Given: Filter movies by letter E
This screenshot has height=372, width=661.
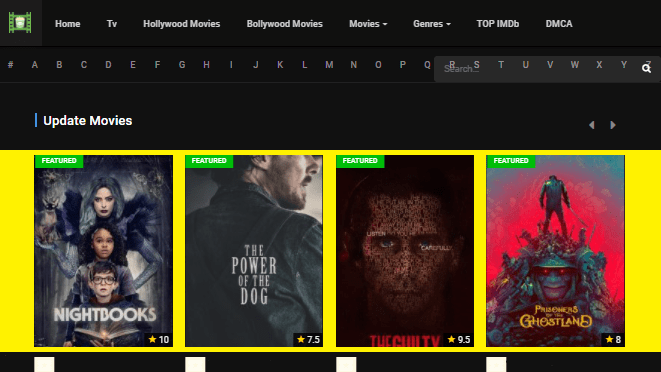Looking at the screenshot, I should tap(133, 65).
